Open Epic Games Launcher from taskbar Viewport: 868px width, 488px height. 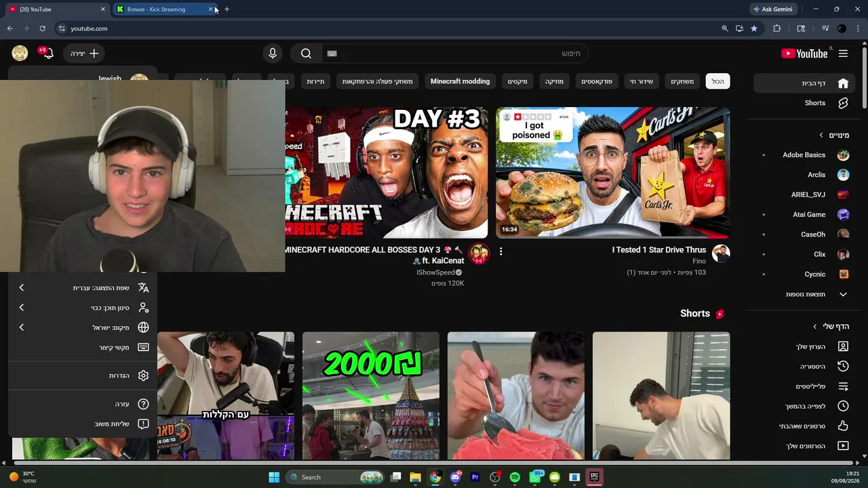click(x=595, y=477)
